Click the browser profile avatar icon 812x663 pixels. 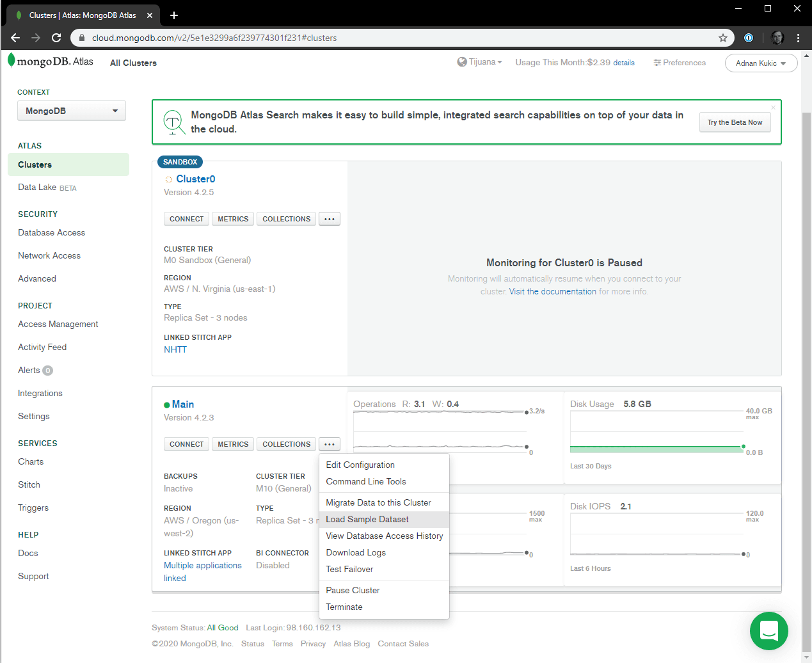point(777,38)
